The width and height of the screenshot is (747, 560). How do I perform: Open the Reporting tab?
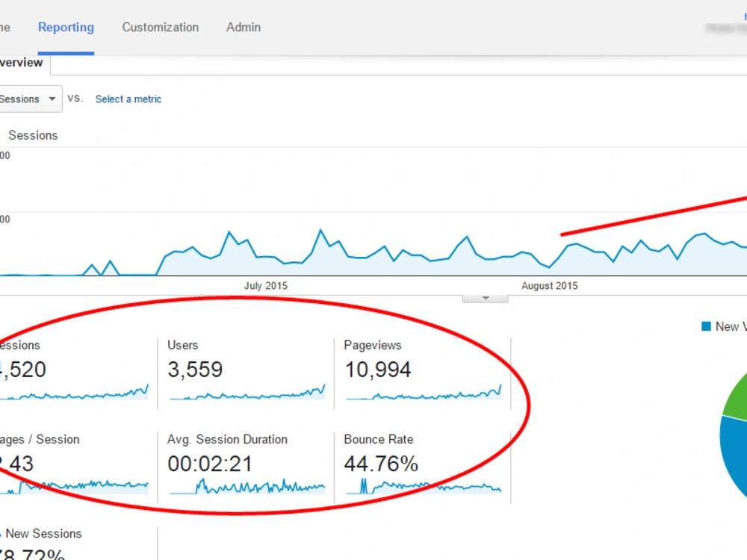66,27
